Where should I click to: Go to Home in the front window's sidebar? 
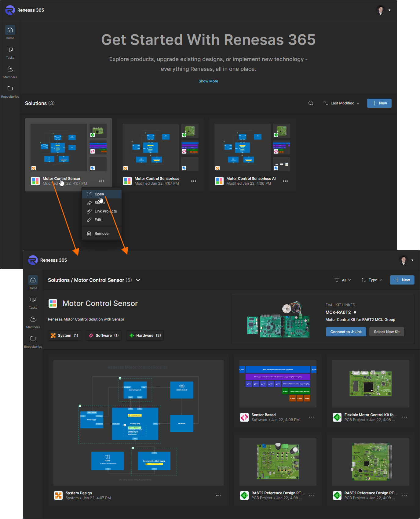pos(33,283)
